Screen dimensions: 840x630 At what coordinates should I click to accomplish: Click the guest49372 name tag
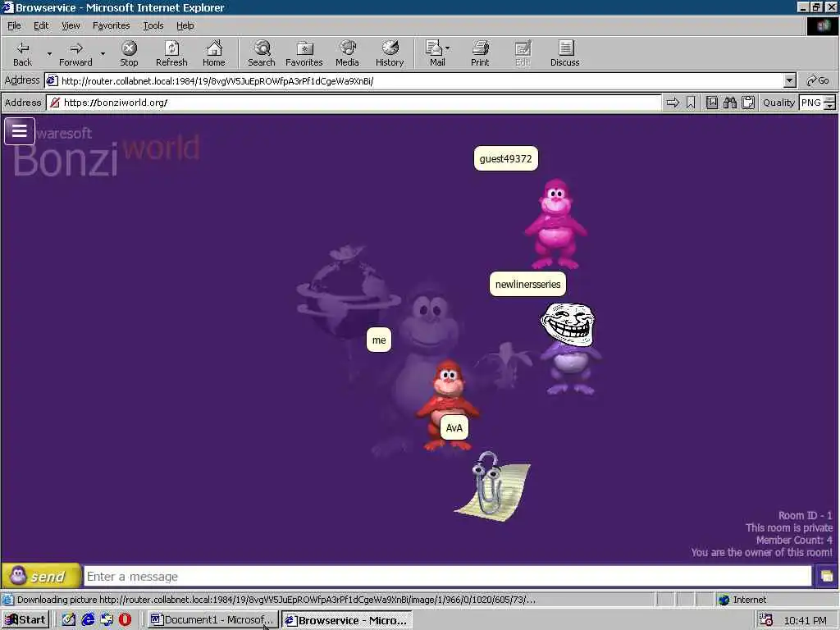[505, 158]
